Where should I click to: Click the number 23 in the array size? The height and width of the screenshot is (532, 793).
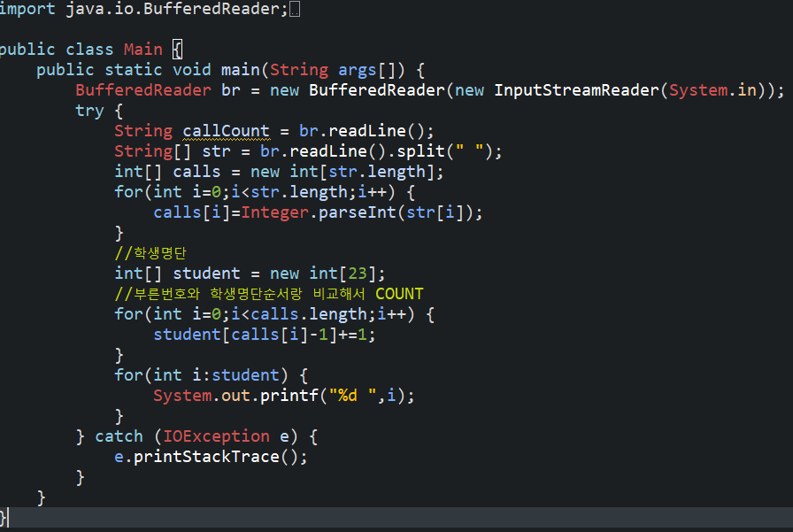point(357,273)
